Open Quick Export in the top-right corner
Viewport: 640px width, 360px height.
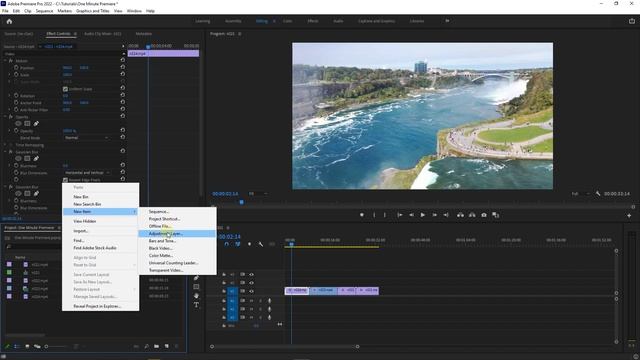(x=631, y=21)
